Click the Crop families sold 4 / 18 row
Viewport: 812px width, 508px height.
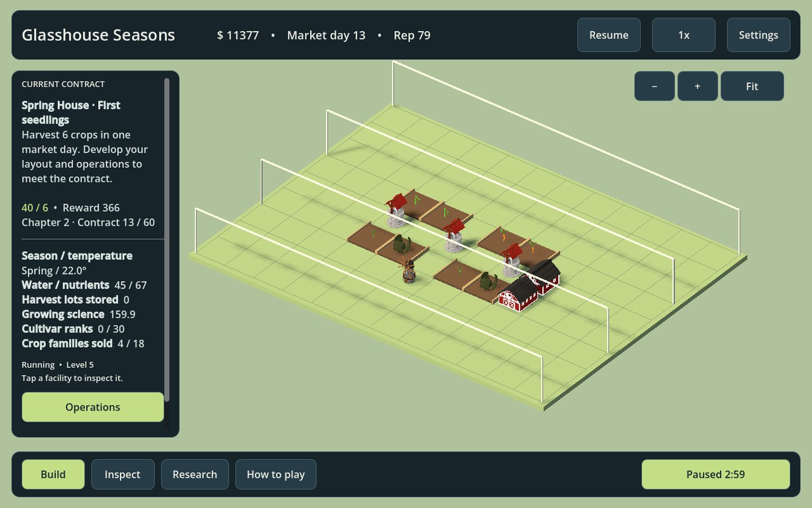pyautogui.click(x=83, y=343)
